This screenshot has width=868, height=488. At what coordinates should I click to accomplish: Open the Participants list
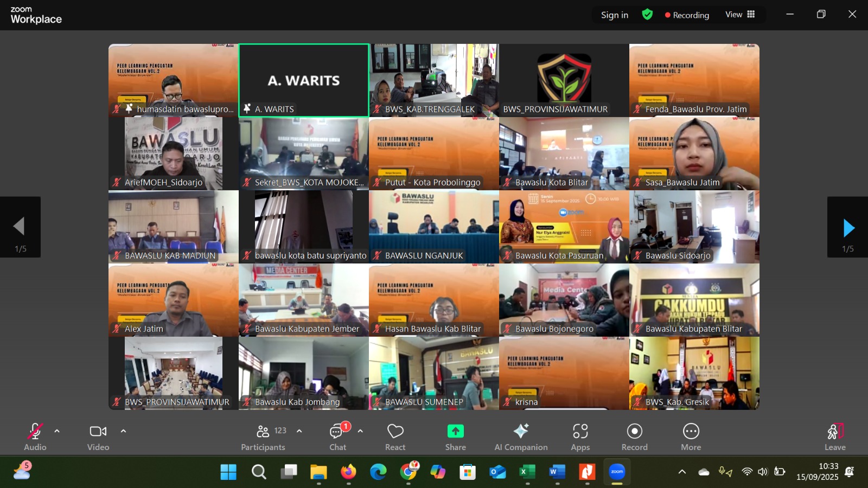tap(263, 432)
